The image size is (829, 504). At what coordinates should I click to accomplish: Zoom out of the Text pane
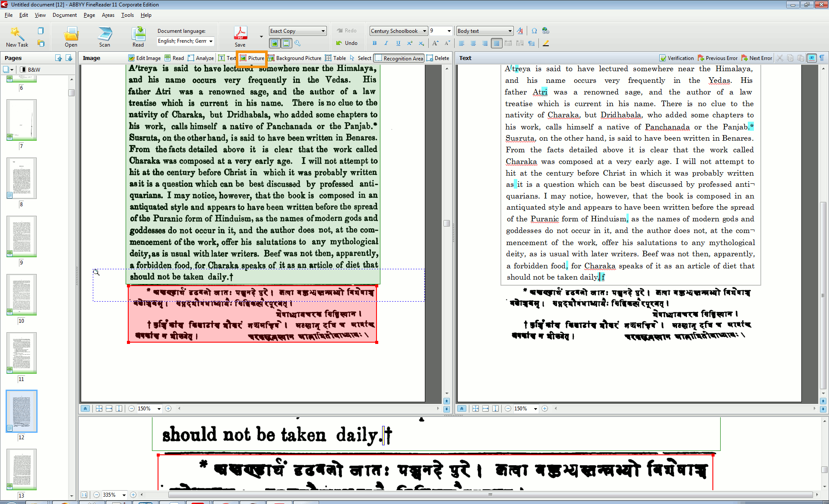point(508,408)
